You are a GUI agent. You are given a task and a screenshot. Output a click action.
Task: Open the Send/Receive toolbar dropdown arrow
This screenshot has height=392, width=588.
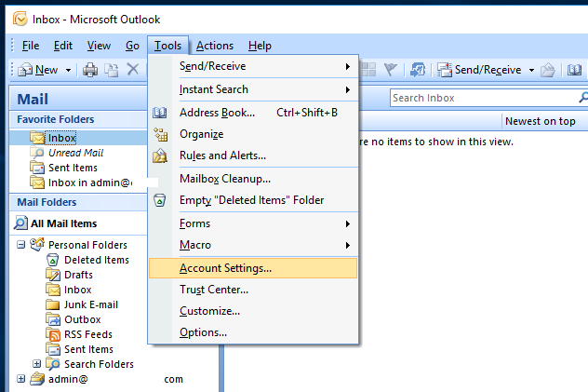[x=531, y=70]
